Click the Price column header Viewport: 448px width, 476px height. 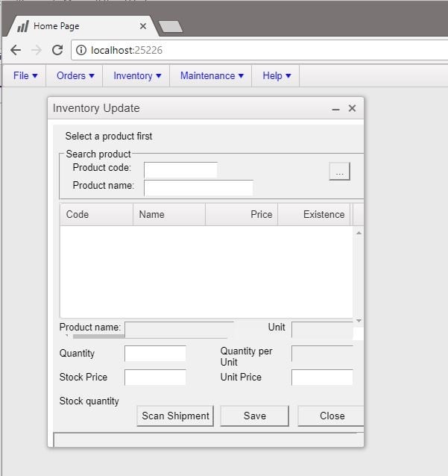click(x=242, y=215)
